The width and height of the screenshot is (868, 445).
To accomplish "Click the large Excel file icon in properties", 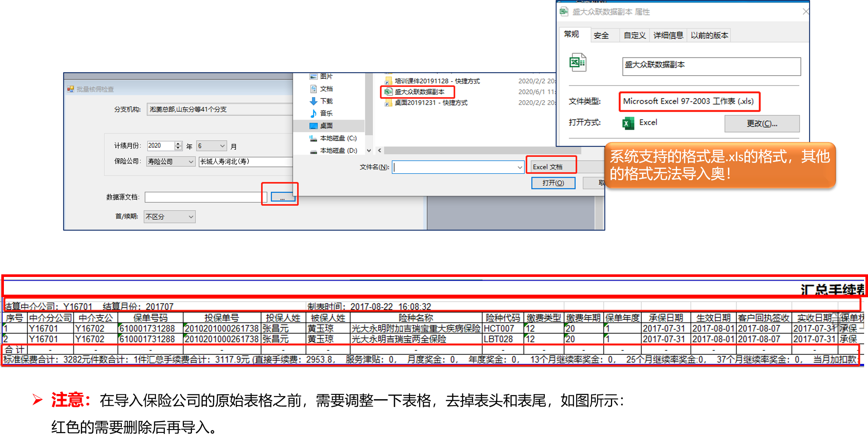I will click(578, 63).
